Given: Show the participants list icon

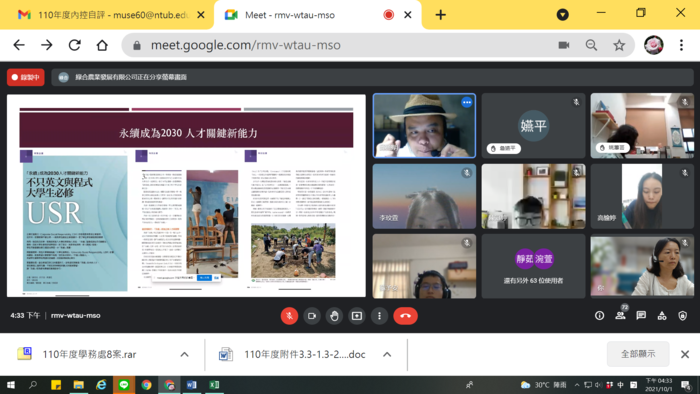Looking at the screenshot, I should (621, 315).
